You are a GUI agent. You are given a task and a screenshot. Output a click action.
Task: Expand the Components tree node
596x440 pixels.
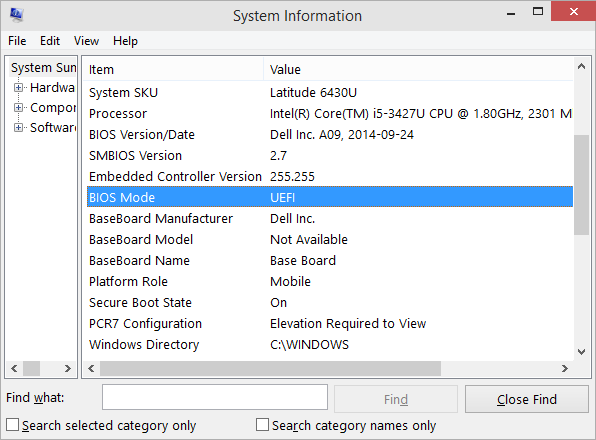[x=18, y=108]
